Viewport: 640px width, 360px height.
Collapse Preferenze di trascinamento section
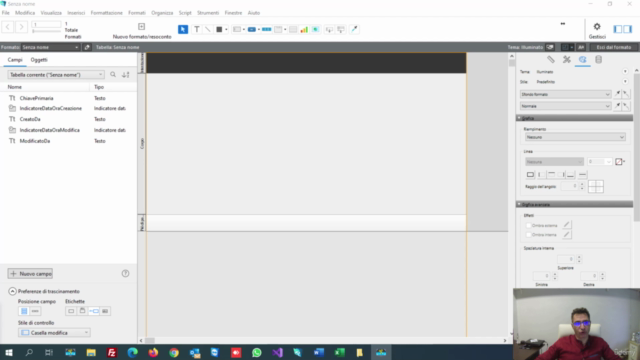point(12,291)
